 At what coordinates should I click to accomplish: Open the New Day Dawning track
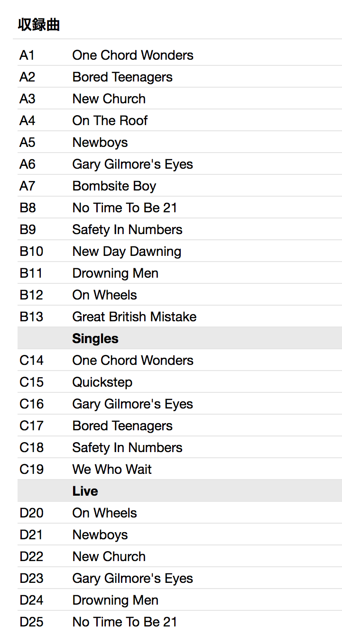tap(127, 252)
